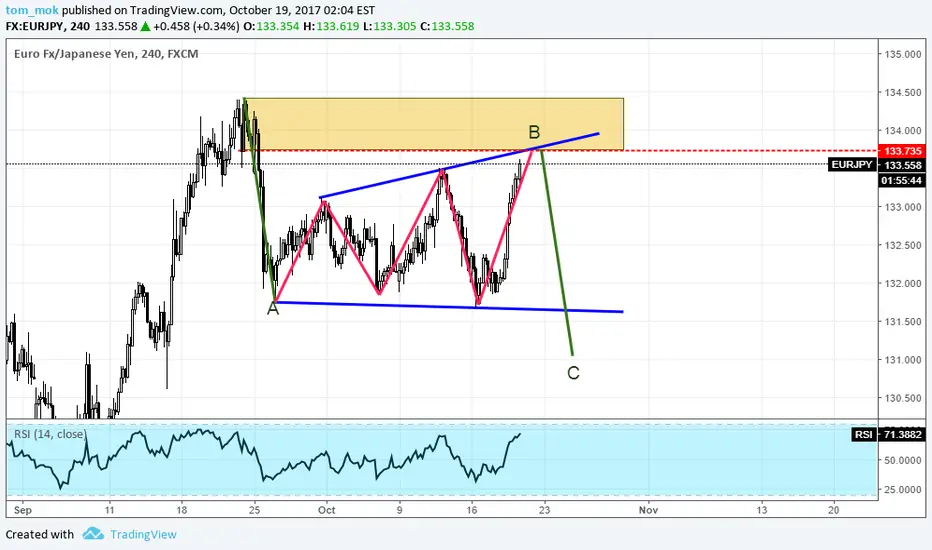
Task: Click the 'Created with' caption text
Action: click(x=40, y=535)
